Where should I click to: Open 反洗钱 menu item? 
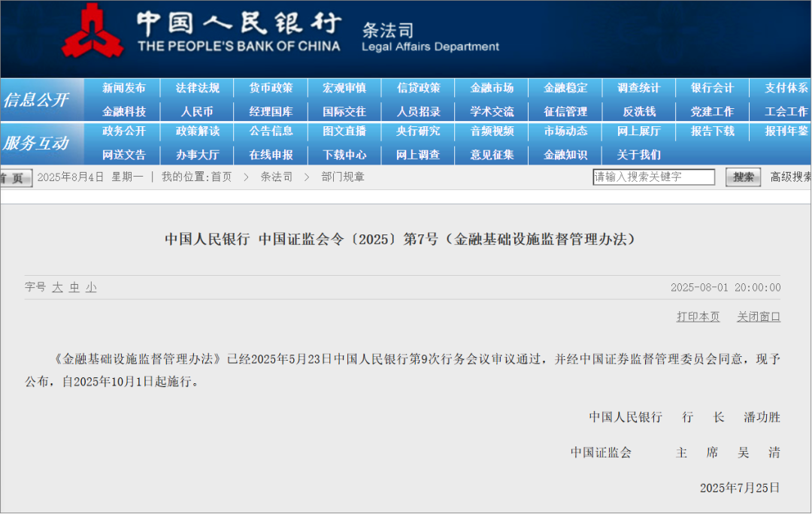click(639, 111)
